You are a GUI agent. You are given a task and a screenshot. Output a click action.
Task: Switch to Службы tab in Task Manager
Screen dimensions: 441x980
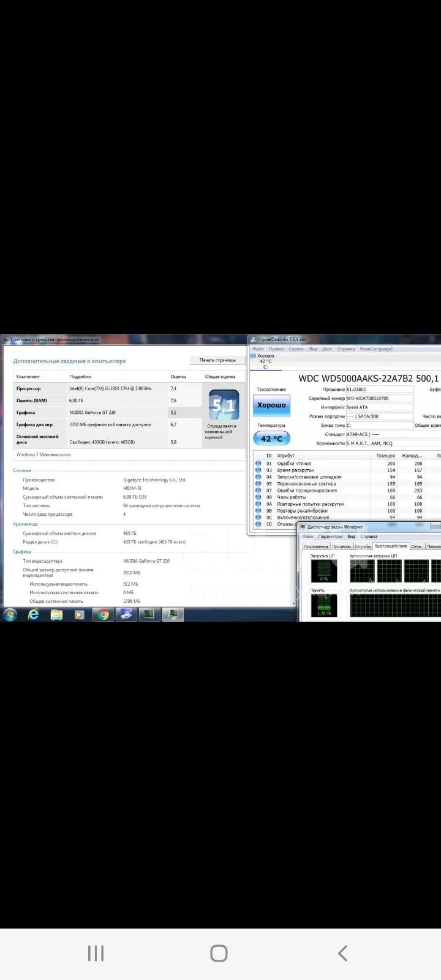click(x=363, y=546)
